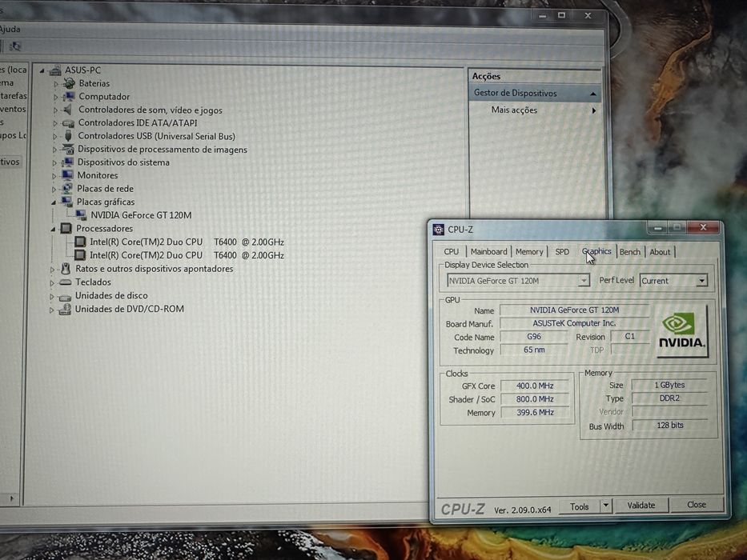Select the Graphics tab
The height and width of the screenshot is (560, 747).
pyautogui.click(x=596, y=251)
